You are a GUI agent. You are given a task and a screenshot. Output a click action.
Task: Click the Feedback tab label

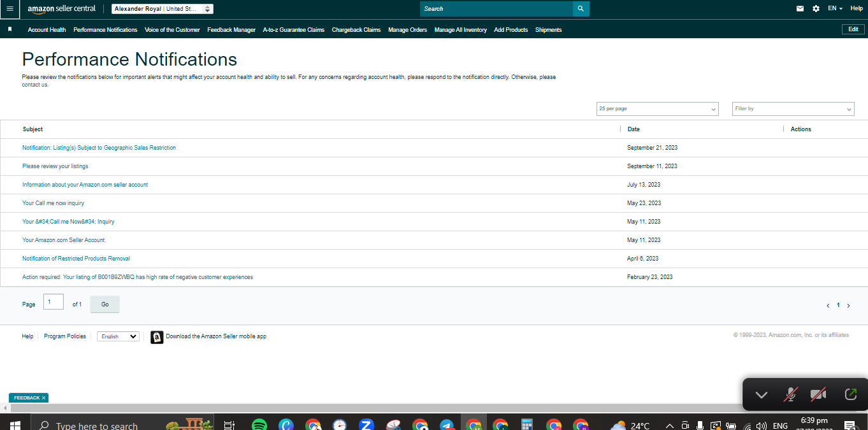click(27, 398)
